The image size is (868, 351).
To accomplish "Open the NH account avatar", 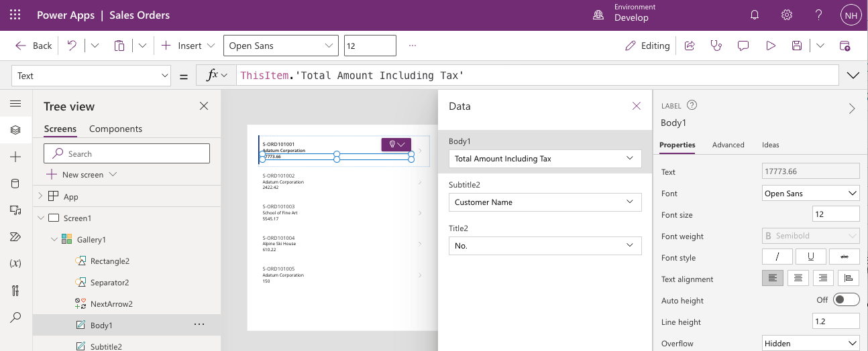I will pos(851,15).
